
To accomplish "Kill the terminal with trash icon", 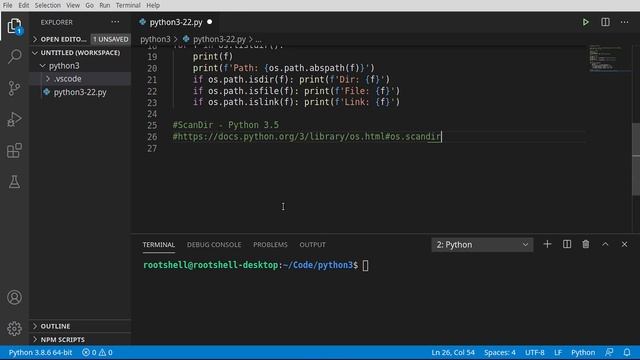I will 586,244.
